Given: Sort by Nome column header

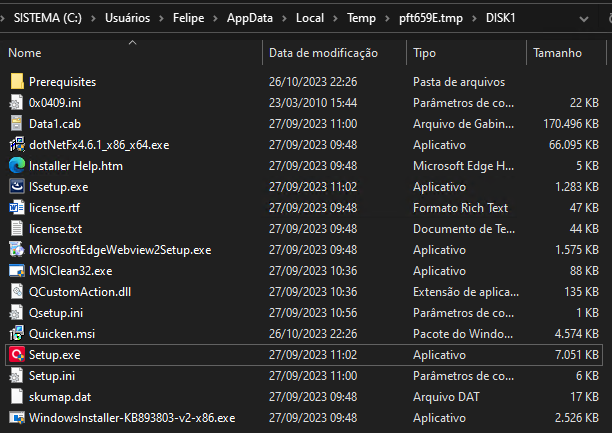Looking at the screenshot, I should coord(25,53).
